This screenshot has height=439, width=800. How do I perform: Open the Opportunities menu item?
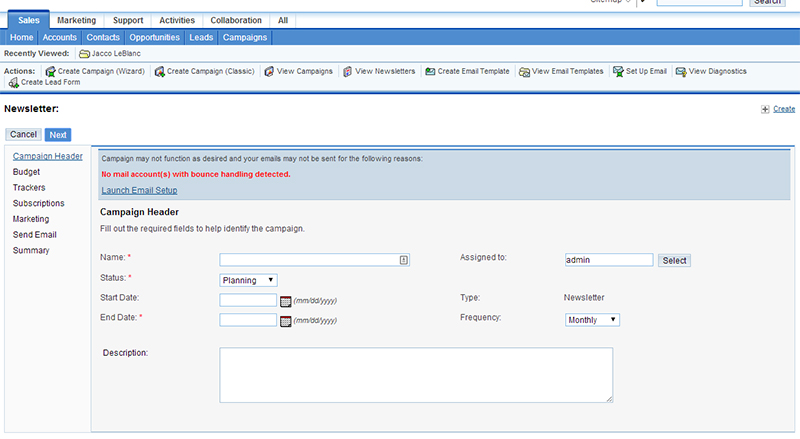pyautogui.click(x=154, y=37)
